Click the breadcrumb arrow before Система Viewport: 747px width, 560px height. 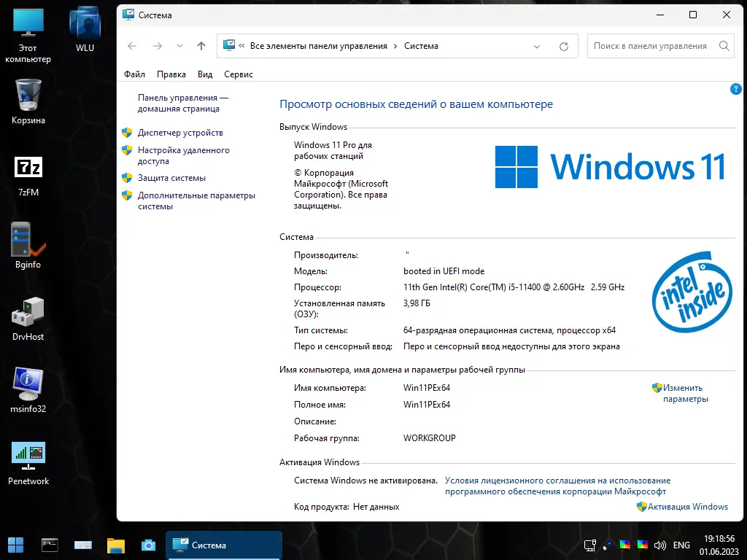(x=395, y=46)
